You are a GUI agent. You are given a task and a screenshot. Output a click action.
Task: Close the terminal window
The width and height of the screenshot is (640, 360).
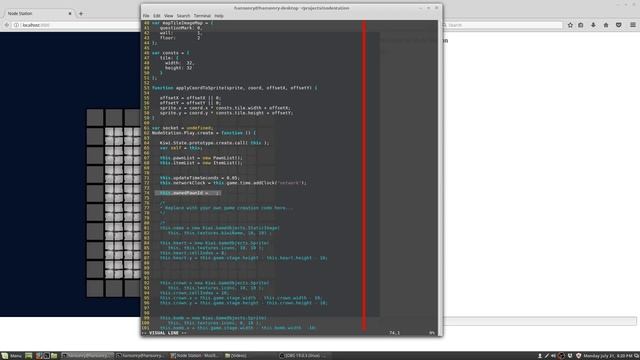(436, 8)
